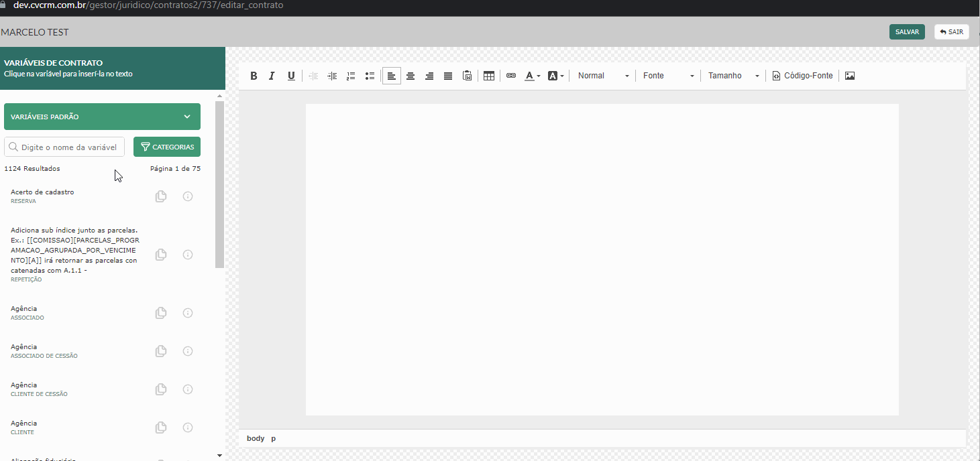Click inside the blank document page
The height and width of the screenshot is (461, 980).
602,259
